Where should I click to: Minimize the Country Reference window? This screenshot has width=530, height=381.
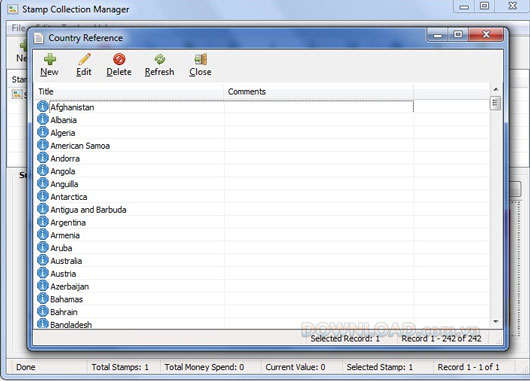(438, 35)
